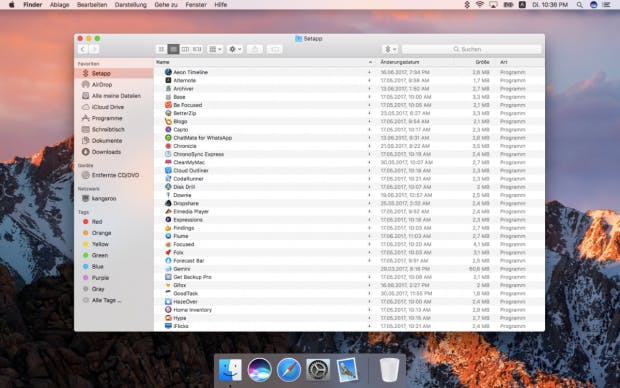Select the Archiver app icon
Screen dimensions: 620x388
tap(168, 89)
